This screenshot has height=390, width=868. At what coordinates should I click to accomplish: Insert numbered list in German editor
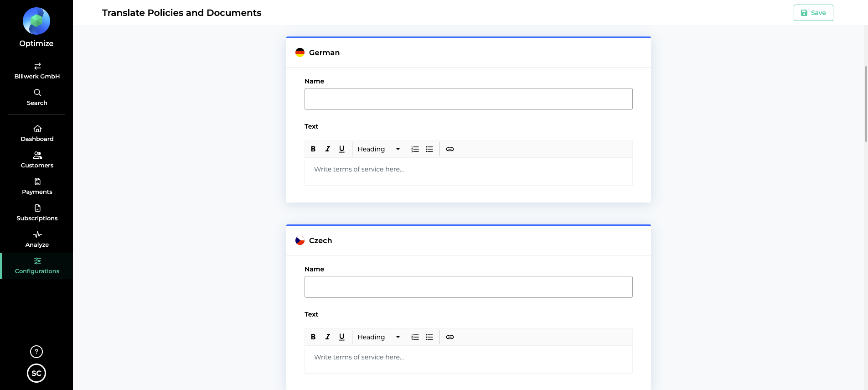click(x=415, y=149)
